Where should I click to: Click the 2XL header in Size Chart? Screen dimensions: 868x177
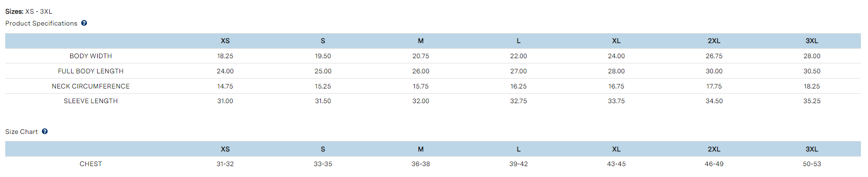click(x=714, y=149)
